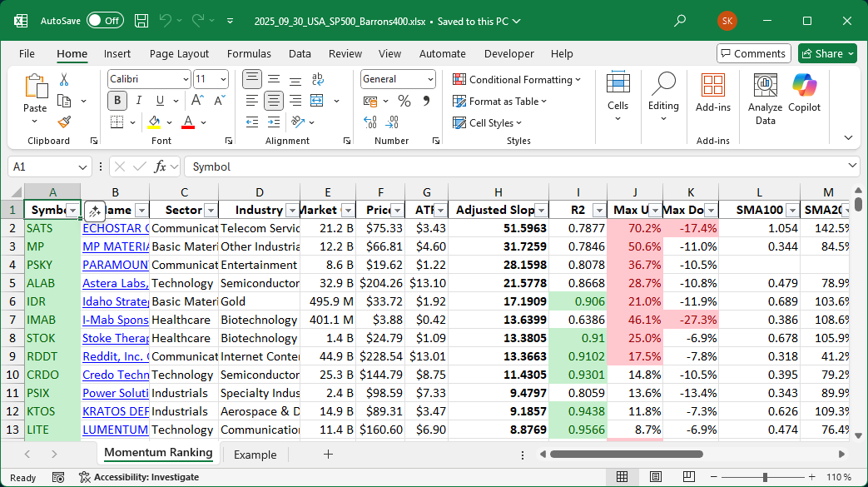Open the Formulas ribbon tab
The image size is (868, 487).
click(x=249, y=53)
